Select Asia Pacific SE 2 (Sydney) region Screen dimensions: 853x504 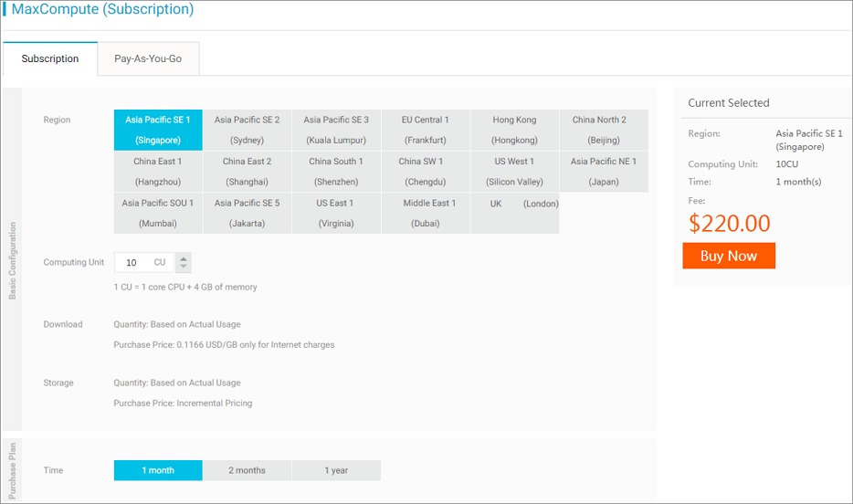(247, 130)
